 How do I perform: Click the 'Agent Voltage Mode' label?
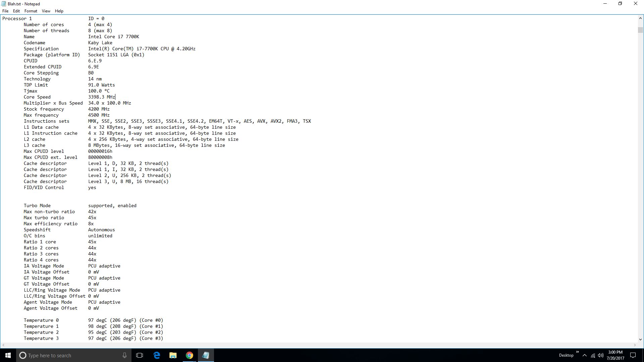tap(48, 302)
